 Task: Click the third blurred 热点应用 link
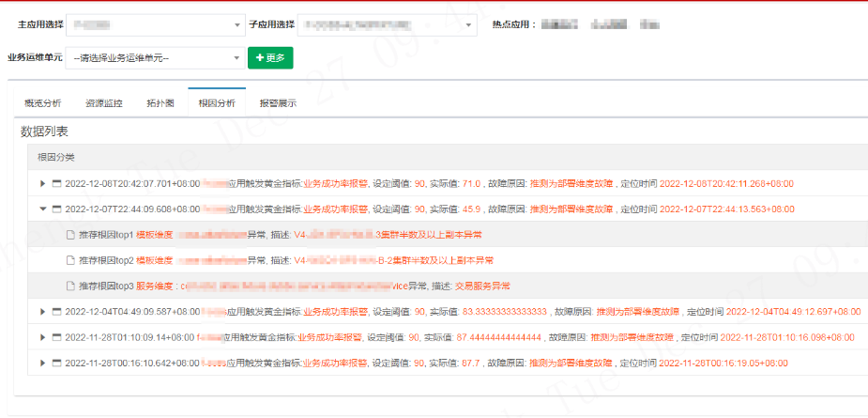[650, 25]
